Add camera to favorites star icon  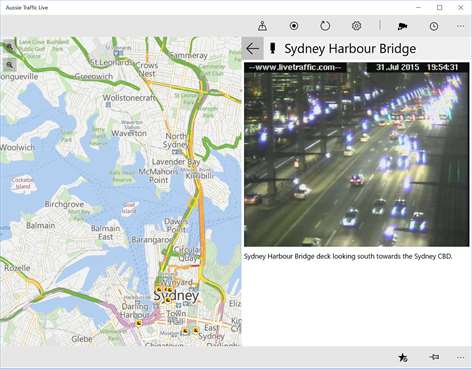[403, 357]
